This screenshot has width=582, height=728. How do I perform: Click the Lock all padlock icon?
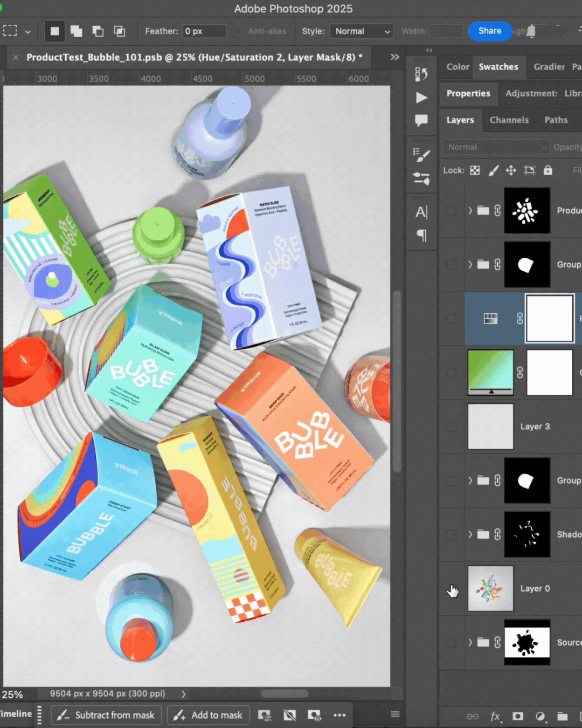point(548,170)
